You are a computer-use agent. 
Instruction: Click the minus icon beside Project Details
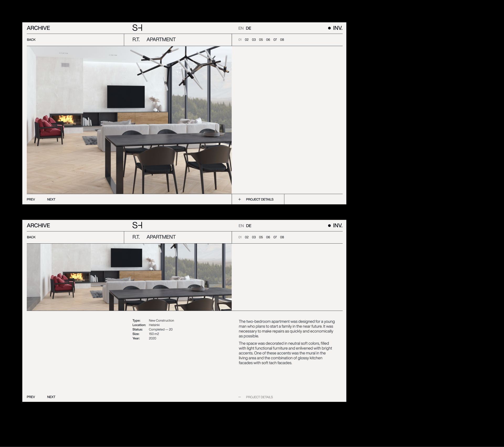239,397
